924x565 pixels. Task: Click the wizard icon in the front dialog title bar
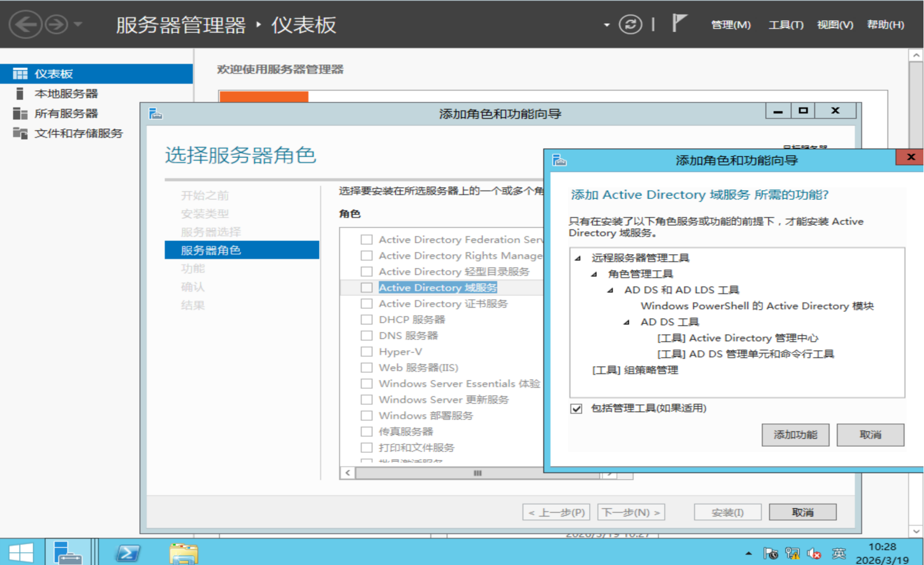559,160
